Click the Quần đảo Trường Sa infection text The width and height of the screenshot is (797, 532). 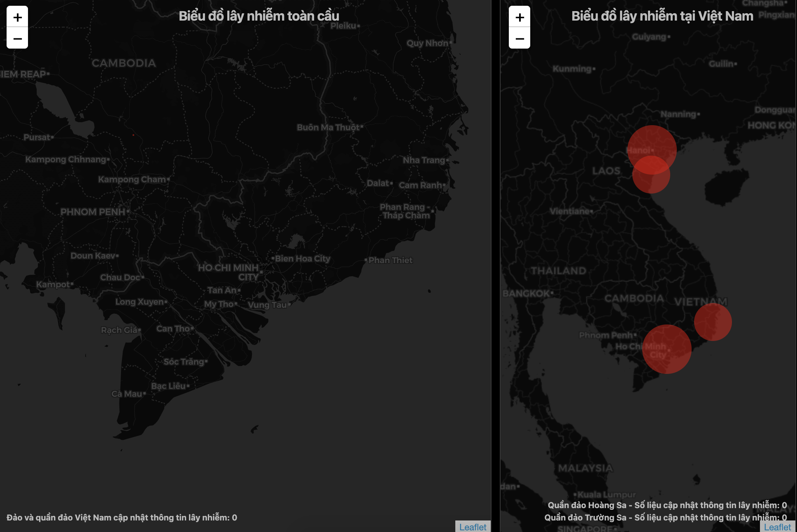point(665,518)
